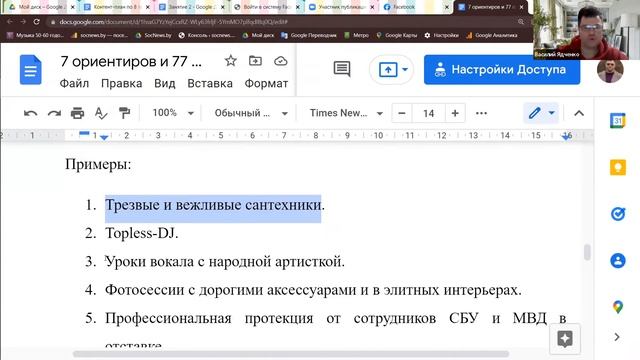Open the Google Переводчик bookmark
The width and height of the screenshot is (640, 360).
pyautogui.click(x=309, y=36)
